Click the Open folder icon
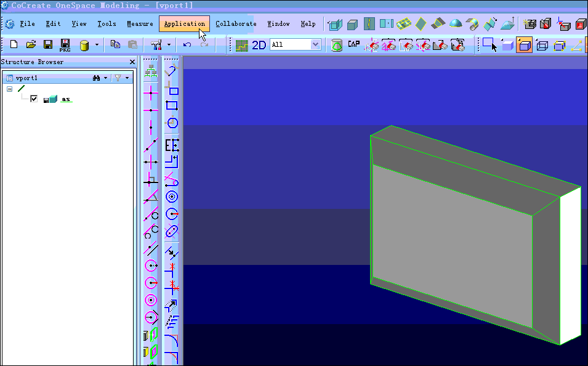Image resolution: width=588 pixels, height=366 pixels. pyautogui.click(x=31, y=44)
